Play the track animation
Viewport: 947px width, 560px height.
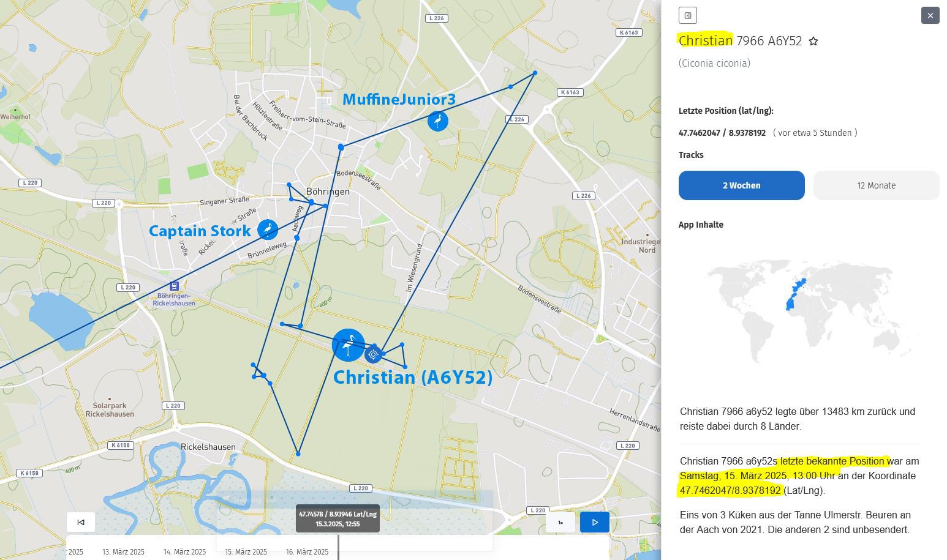[594, 522]
